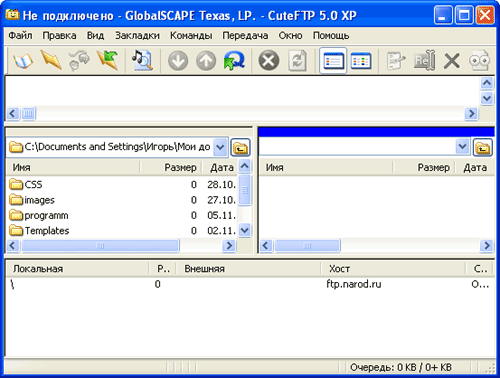Viewport: 500px width, 378px height.
Task: Sort remote pane by Дата column
Action: 475,167
